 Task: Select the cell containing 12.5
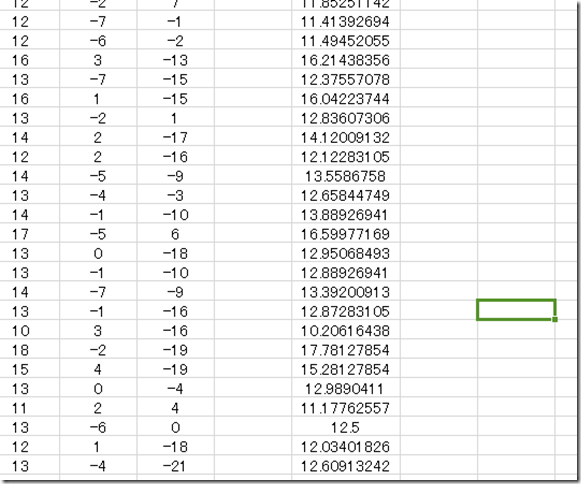pos(346,427)
